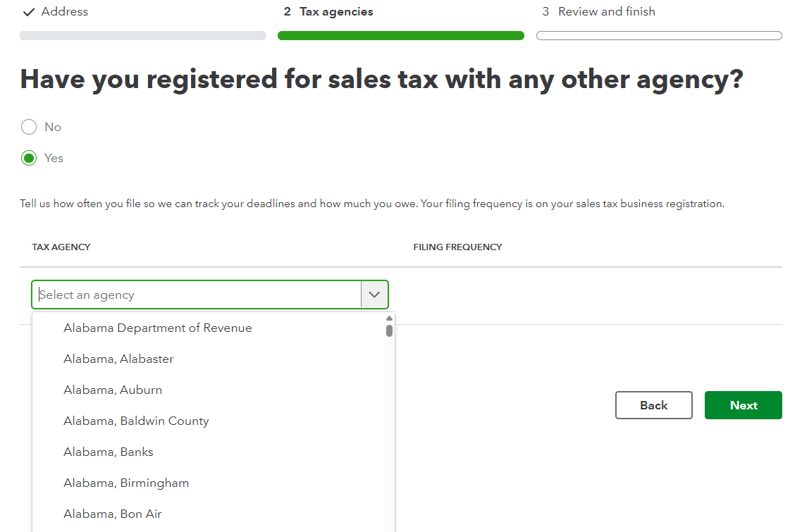Type in the Select an agency field
The width and height of the screenshot is (802, 532).
click(197, 295)
